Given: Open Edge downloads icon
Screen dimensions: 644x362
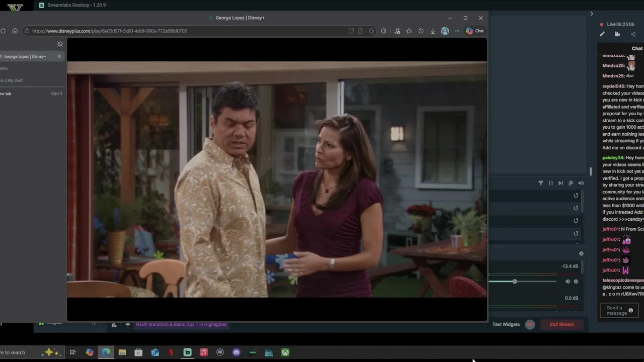Looking at the screenshot, I should (433, 31).
